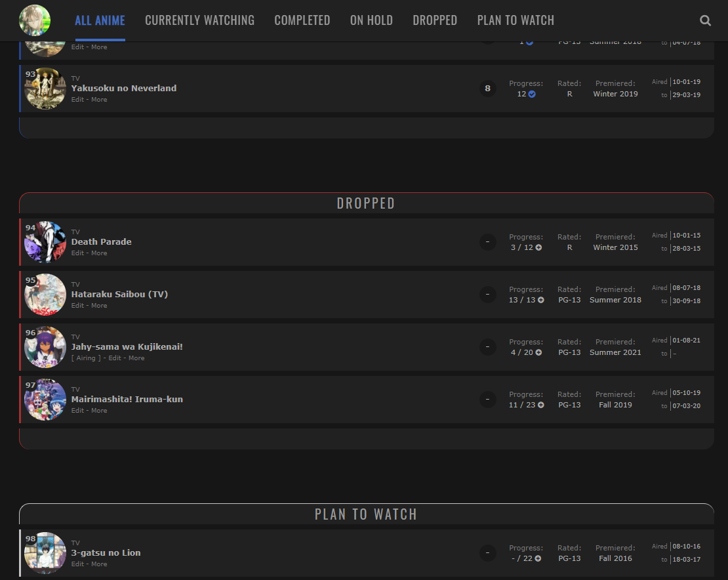
Task: Select the Dropped tab in header
Action: pyautogui.click(x=435, y=20)
